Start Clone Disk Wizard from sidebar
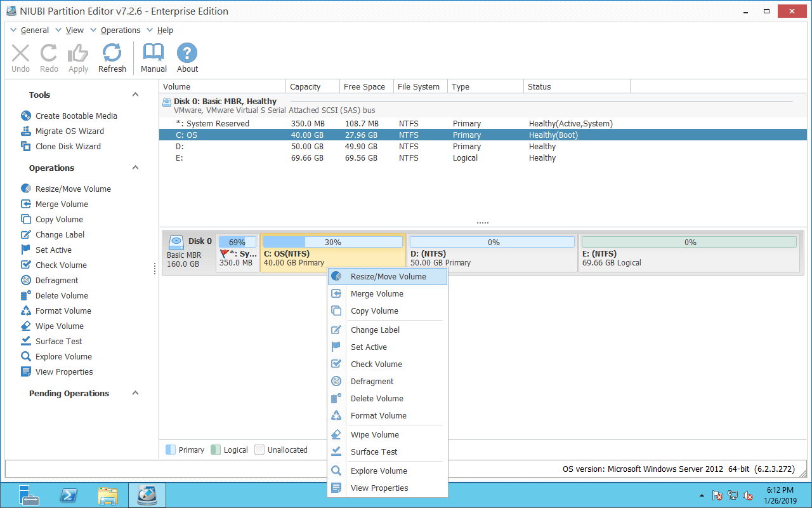 click(x=68, y=146)
